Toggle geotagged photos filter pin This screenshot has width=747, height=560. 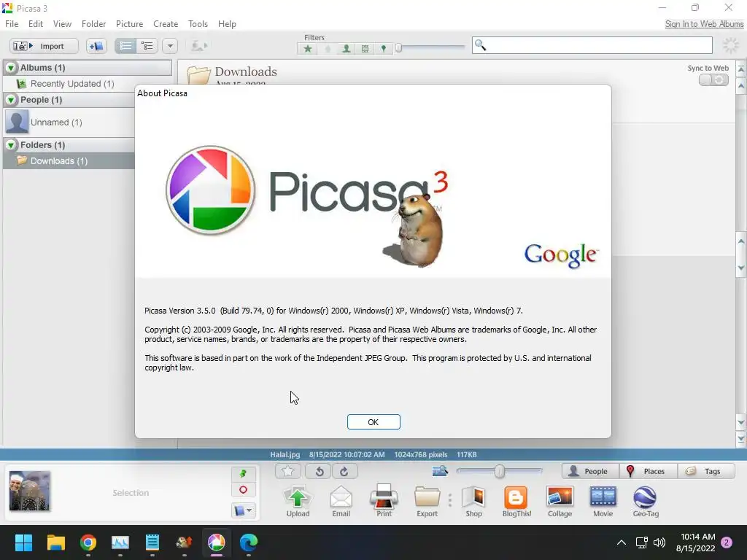[x=384, y=49]
